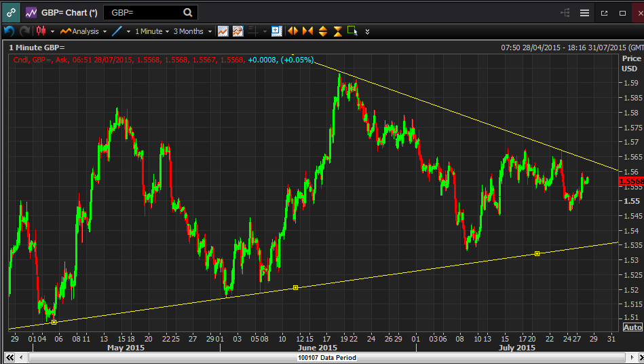This screenshot has width=644, height=364.
Task: Redo the last chart action
Action: coord(24,31)
